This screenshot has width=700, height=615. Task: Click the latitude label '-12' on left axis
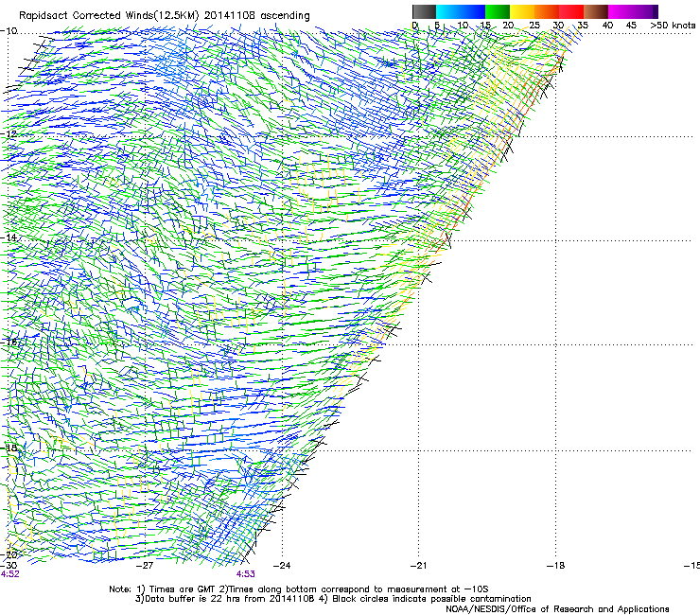pos(9,133)
